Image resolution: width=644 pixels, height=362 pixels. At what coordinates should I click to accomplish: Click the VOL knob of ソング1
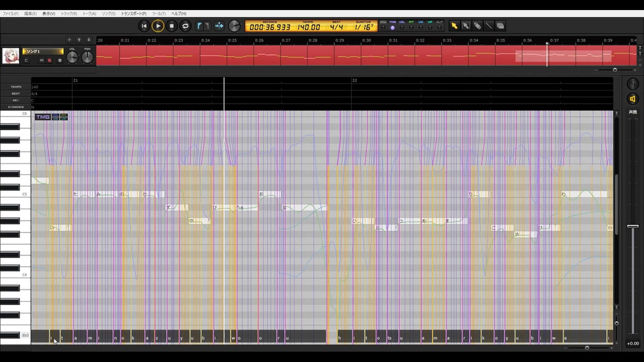click(72, 57)
